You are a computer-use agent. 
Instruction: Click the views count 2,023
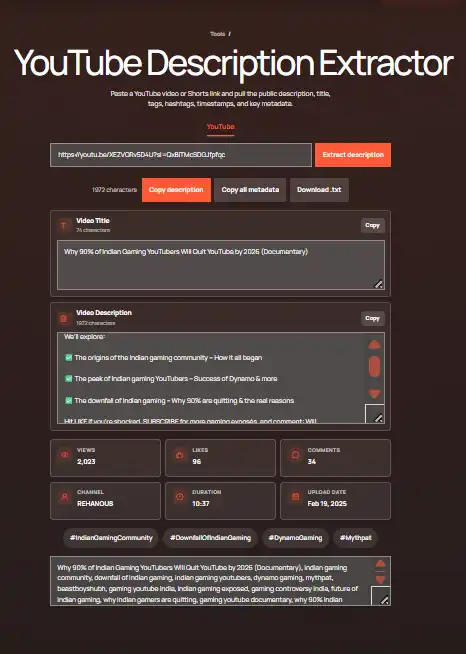tap(86, 462)
